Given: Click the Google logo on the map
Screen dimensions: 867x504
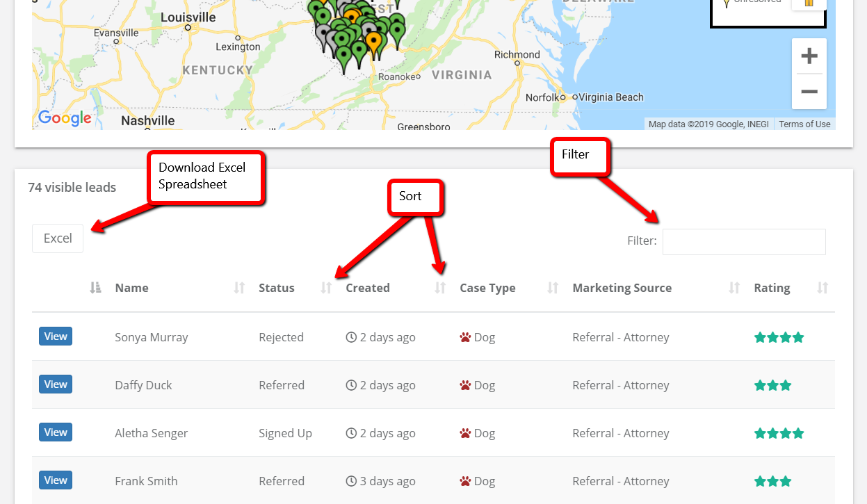Looking at the screenshot, I should (x=65, y=118).
